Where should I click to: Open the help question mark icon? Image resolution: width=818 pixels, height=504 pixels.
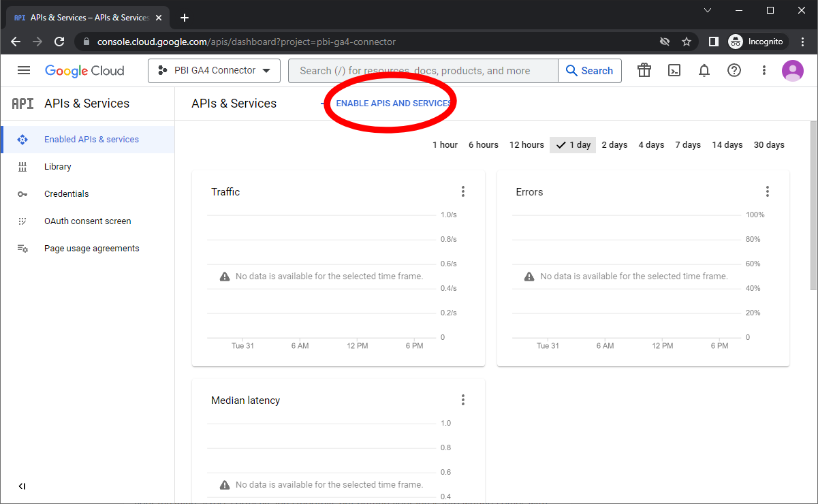(x=734, y=70)
